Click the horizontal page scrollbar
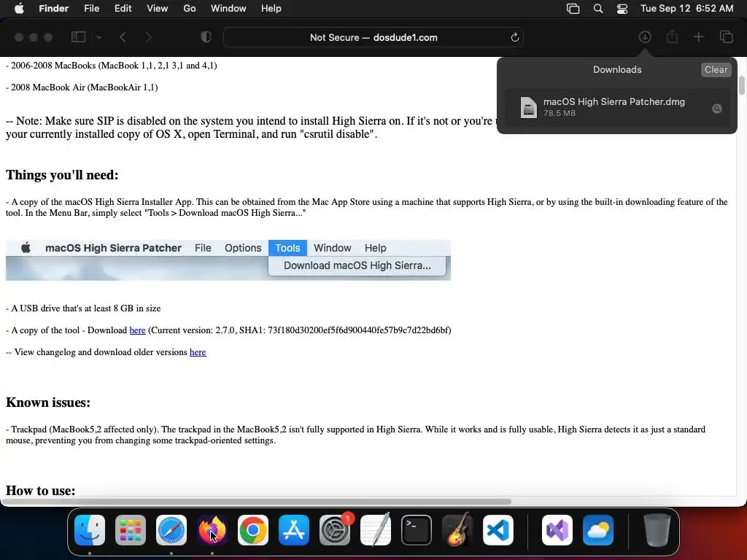 pyautogui.click(x=256, y=502)
